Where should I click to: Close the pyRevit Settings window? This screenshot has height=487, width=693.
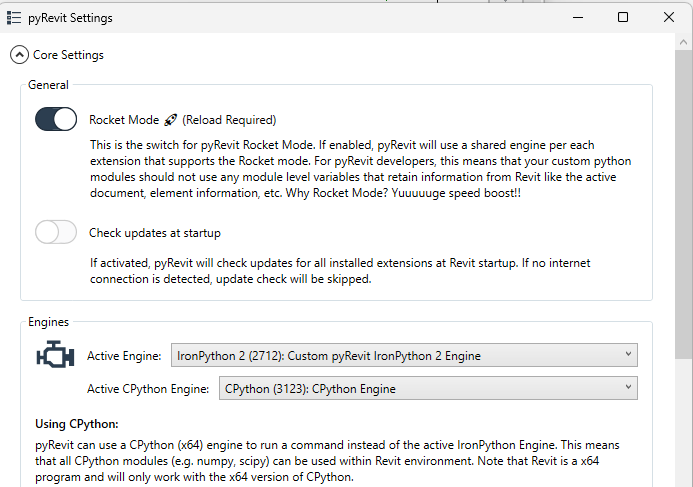click(669, 17)
